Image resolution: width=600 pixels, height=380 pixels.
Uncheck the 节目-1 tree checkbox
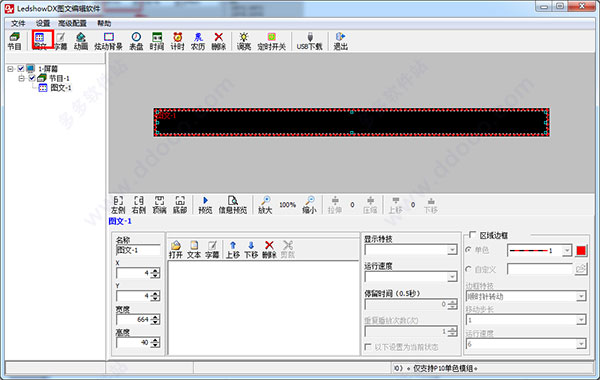point(32,78)
